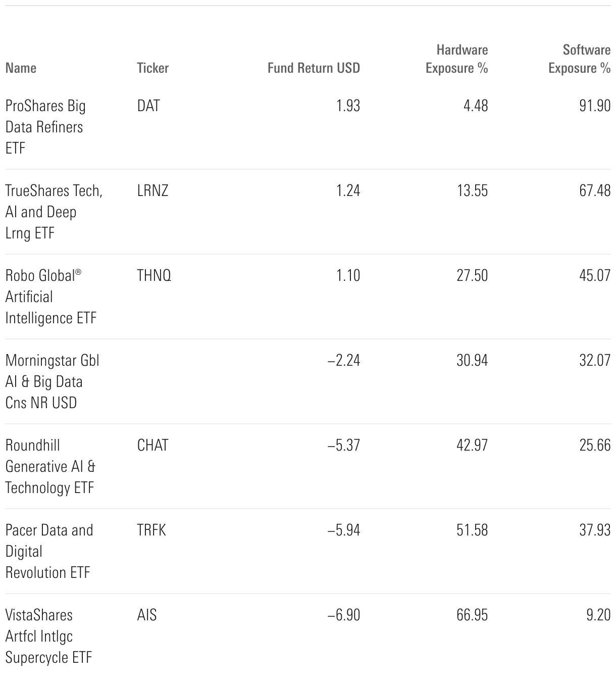Open Robo Global Artificial Intelligence ETF
Screen dimensions: 616x683
tap(50, 297)
